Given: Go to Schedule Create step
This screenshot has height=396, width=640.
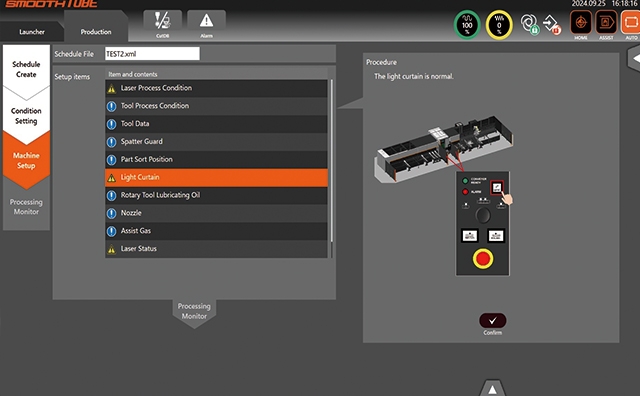Looking at the screenshot, I should coord(26,69).
